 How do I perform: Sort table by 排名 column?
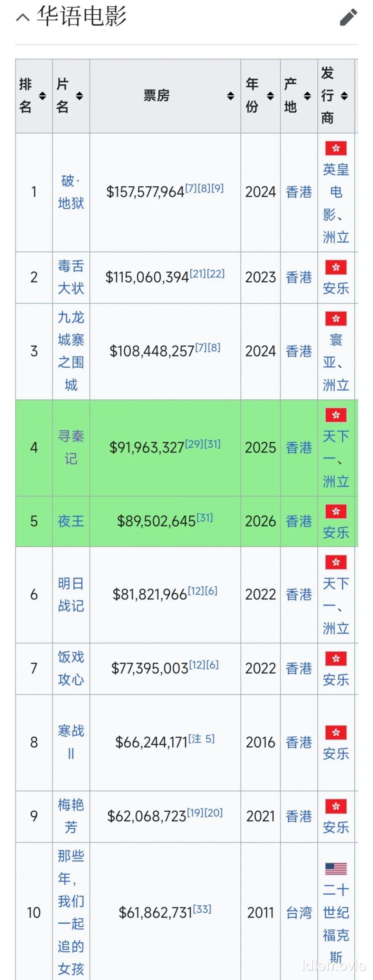coord(42,96)
